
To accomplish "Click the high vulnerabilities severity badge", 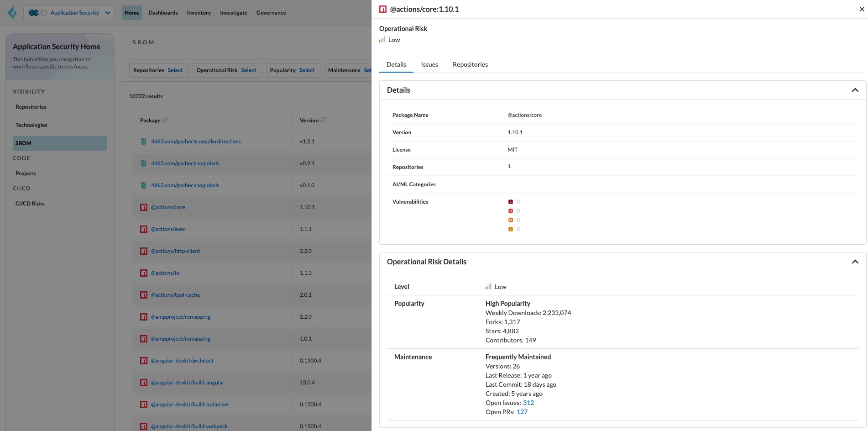I will [511, 211].
